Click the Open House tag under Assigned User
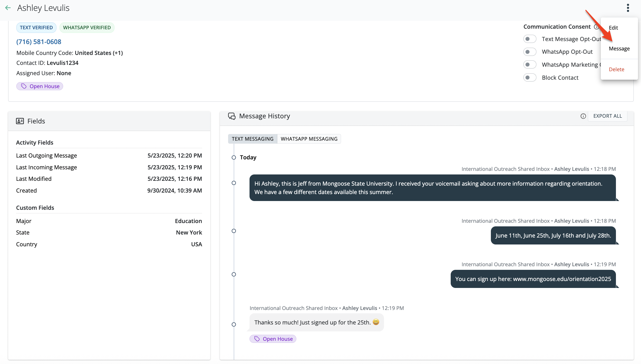641x364 pixels. (x=40, y=86)
